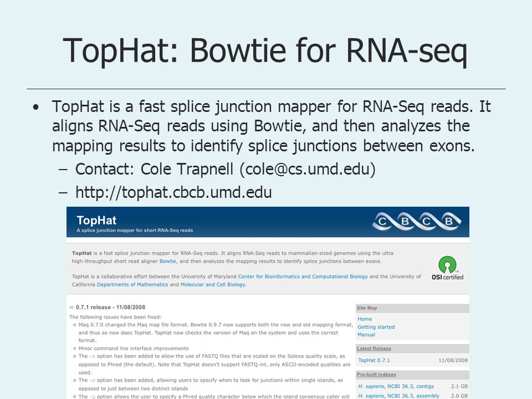Click 'The following issues have been fixed:' line
532x399 pixels.
(x=116, y=317)
